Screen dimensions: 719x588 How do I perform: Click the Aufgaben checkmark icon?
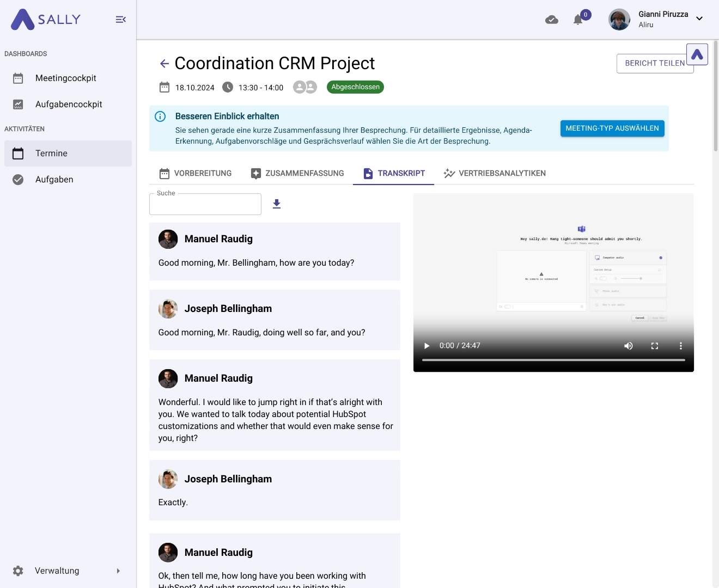[x=18, y=180]
